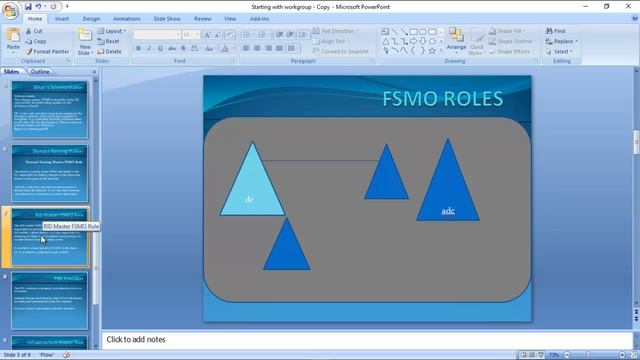The height and width of the screenshot is (360, 640).
Task: Open the Add-Ins ribbon tab
Action: coord(259,19)
